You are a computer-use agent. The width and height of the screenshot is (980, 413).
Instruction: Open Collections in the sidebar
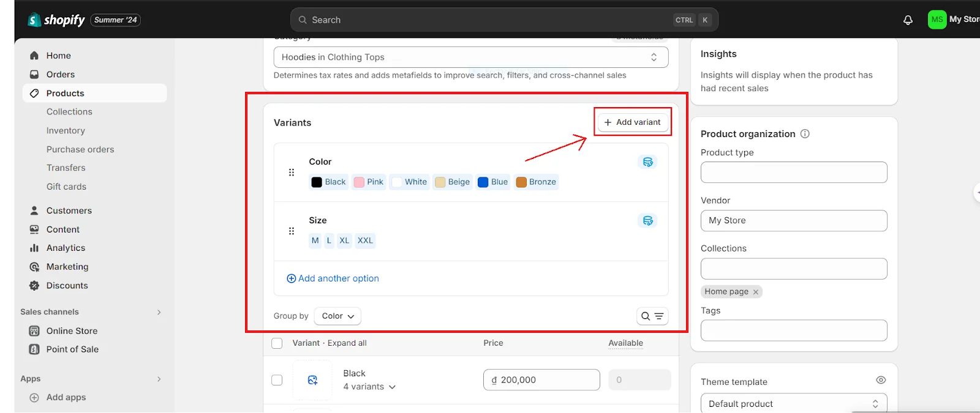point(69,111)
